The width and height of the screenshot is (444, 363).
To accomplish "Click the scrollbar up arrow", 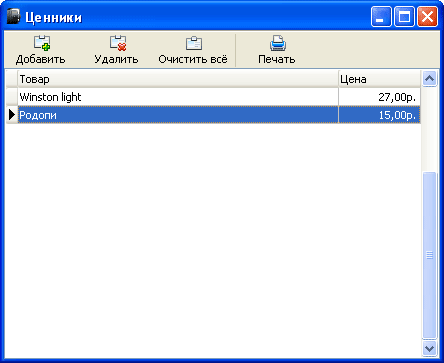I will pos(429,79).
